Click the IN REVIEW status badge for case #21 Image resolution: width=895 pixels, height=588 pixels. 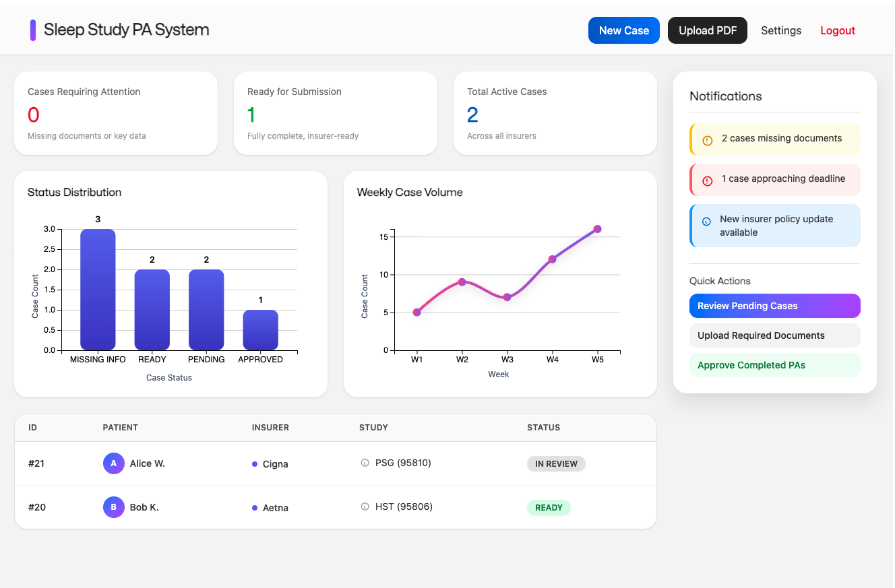[556, 463]
